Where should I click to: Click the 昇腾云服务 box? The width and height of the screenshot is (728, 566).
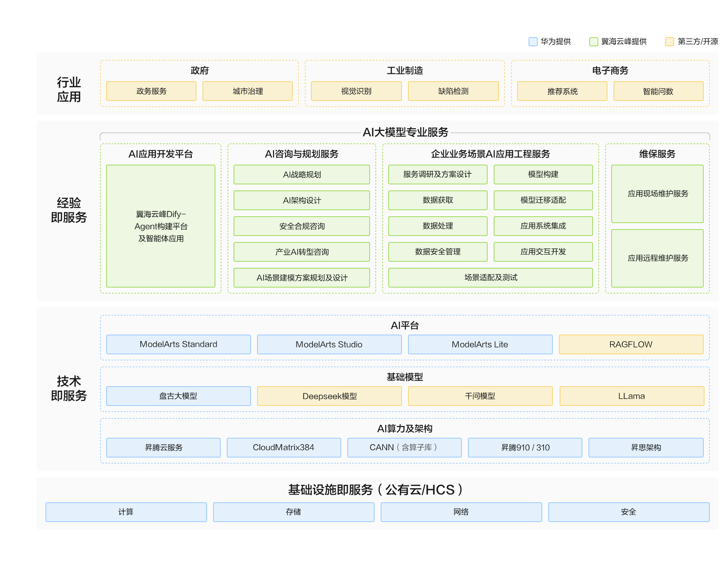[163, 448]
